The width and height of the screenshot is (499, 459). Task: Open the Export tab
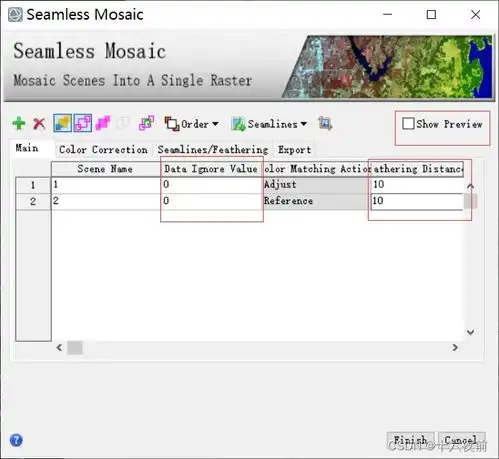pos(294,150)
